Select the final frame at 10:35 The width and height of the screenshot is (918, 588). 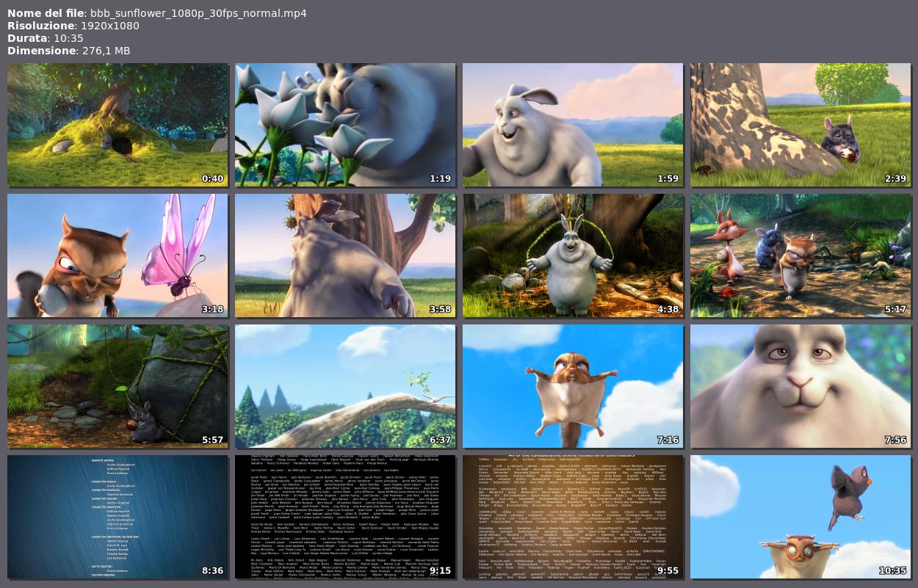pyautogui.click(x=800, y=517)
